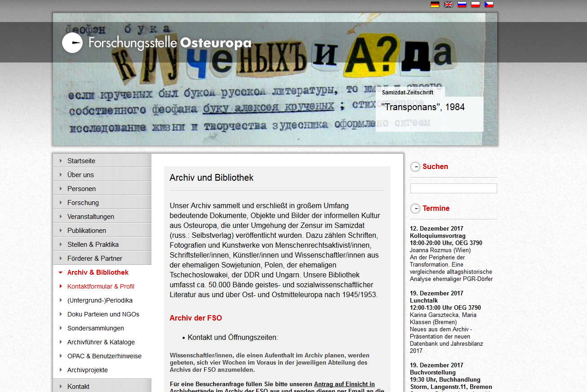This screenshot has width=587, height=392.
Task: Open Förderer & Partner
Action: point(95,258)
